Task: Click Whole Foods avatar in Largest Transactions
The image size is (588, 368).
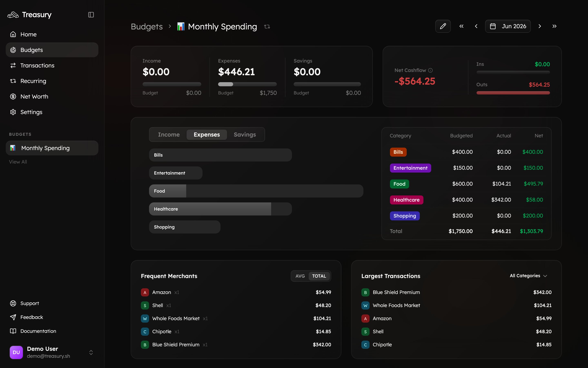Action: coord(365,305)
